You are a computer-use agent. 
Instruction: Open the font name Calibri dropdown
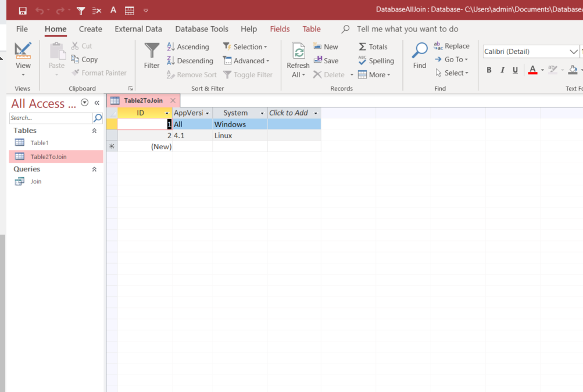[573, 52]
